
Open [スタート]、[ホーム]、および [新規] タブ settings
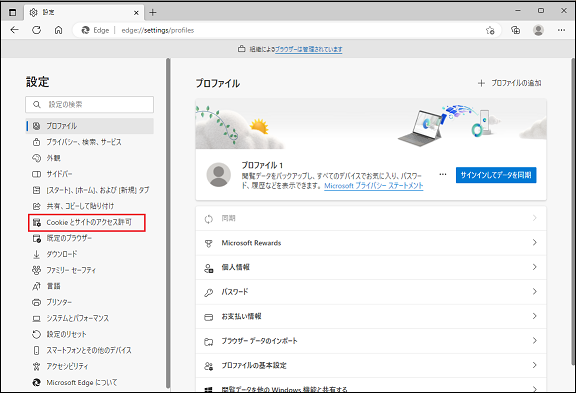tap(90, 190)
